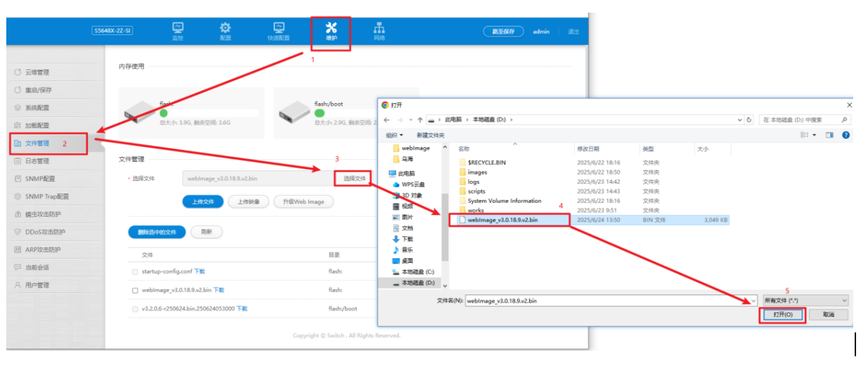868x371 pixels.
Task: Click the 上传映像 button
Action: 248,201
